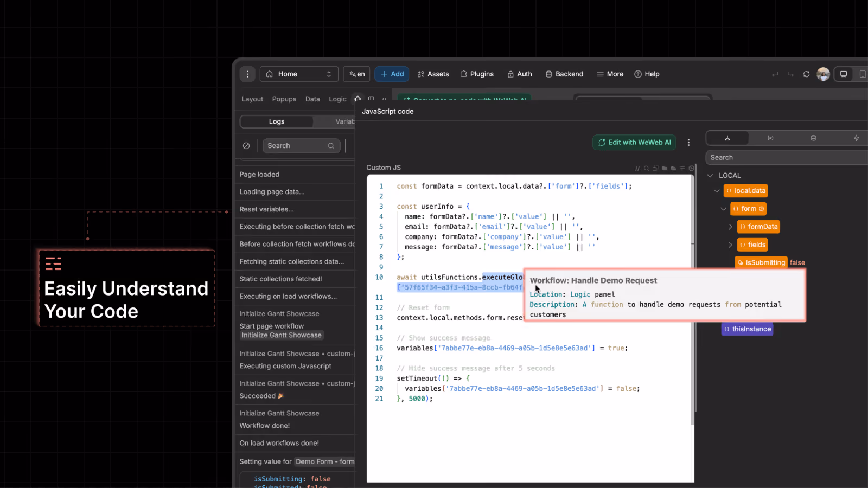Open the Home page dropdown
868x488 pixels.
pos(299,74)
